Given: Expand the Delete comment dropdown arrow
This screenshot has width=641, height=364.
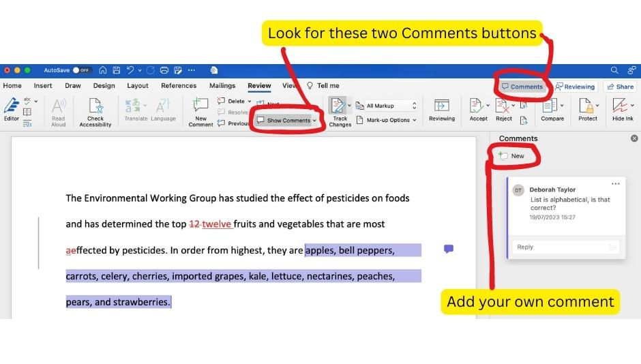Looking at the screenshot, I should coord(250,102).
